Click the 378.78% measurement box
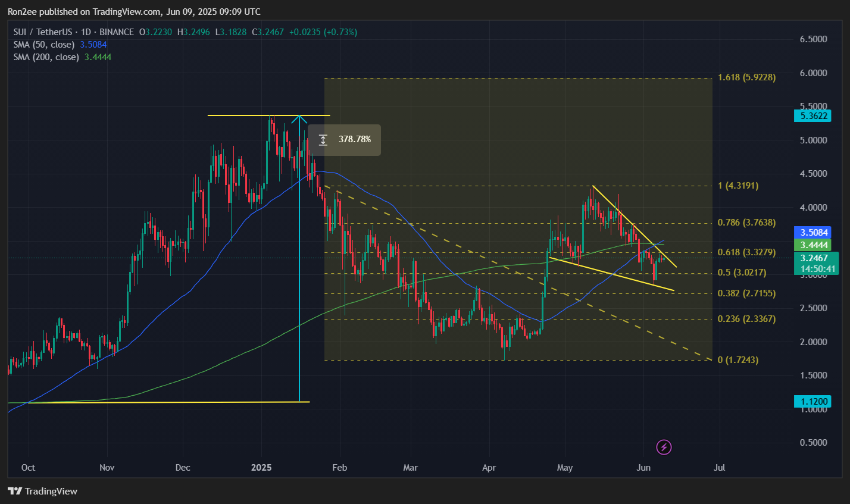 (344, 140)
